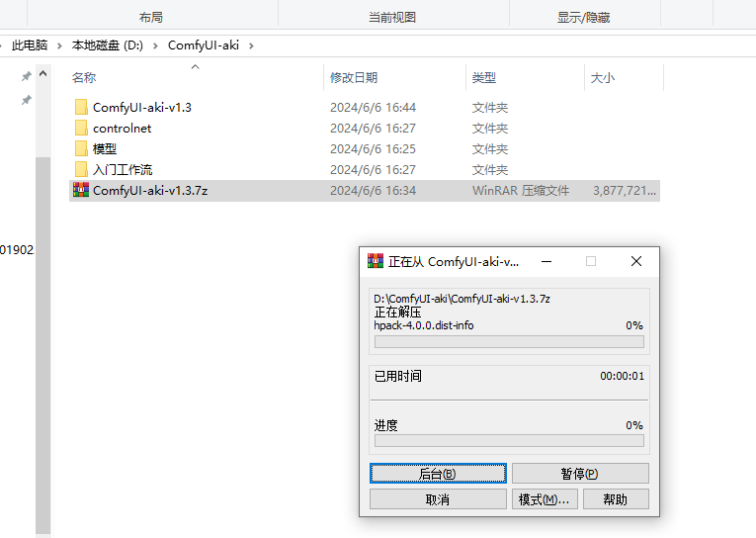Select the controlnet folder icon

click(81, 128)
